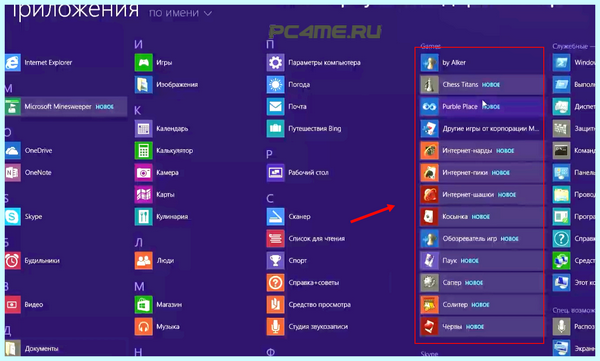Click the 'П' letter group header

(270, 44)
